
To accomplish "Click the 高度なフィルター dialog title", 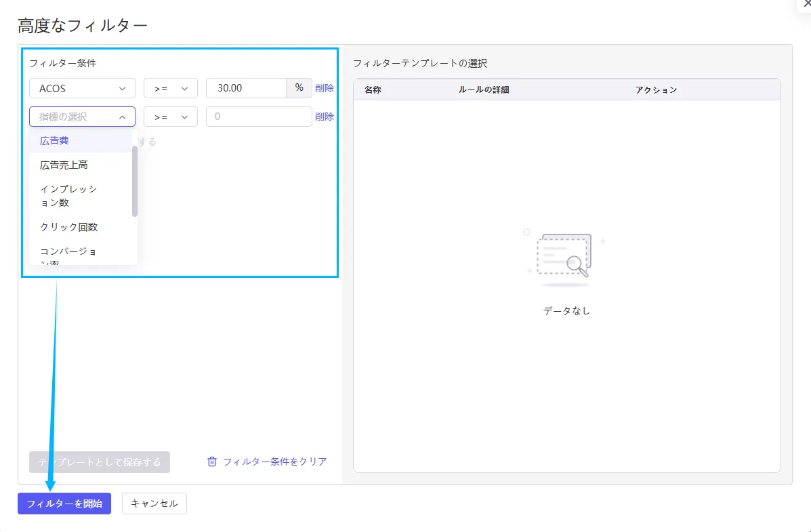I will (83, 26).
